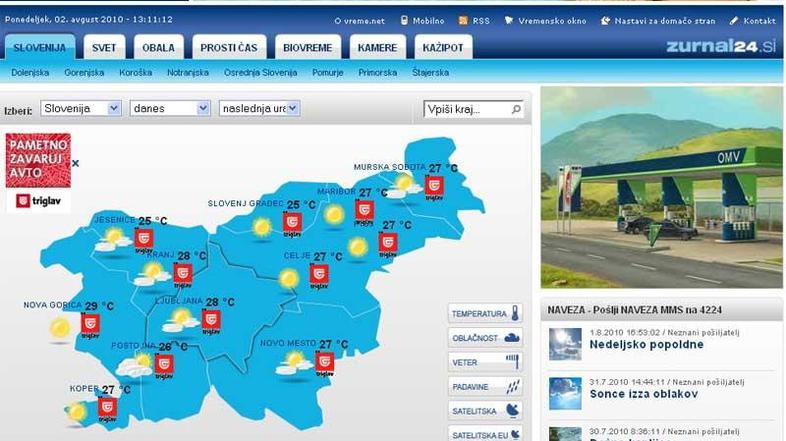786x441 pixels.
Task: Open the Štajerska region link
Action: click(x=431, y=73)
